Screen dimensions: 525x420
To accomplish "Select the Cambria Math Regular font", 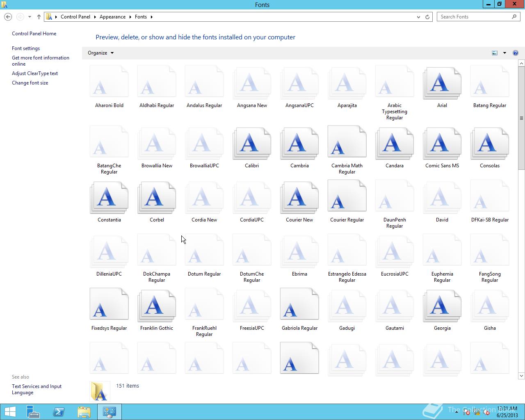I will 347,142.
